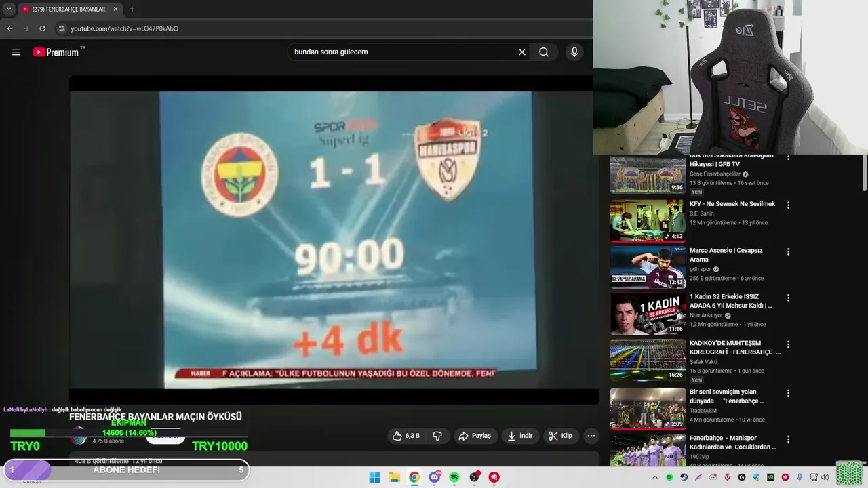Dislike the video with thumbs down

(437, 436)
